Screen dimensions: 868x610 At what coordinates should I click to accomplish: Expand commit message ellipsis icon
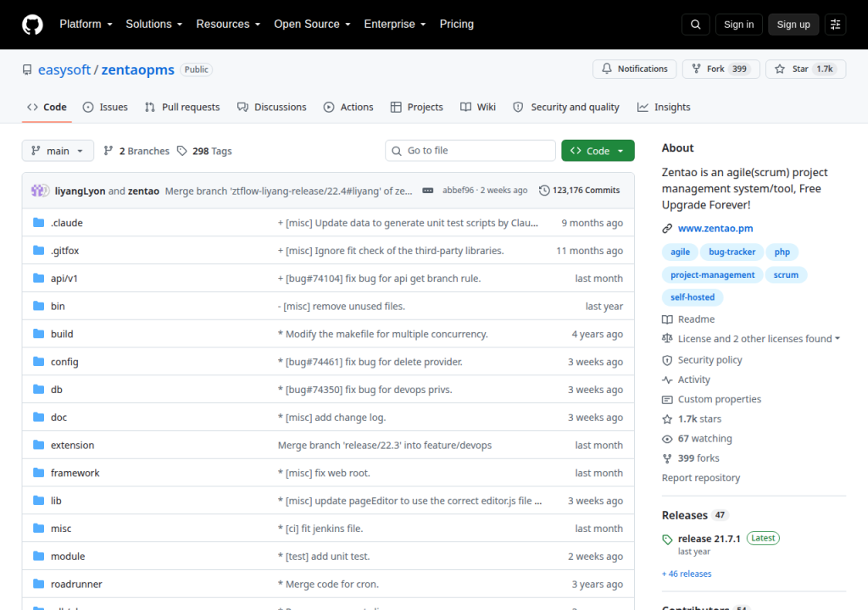(427, 191)
